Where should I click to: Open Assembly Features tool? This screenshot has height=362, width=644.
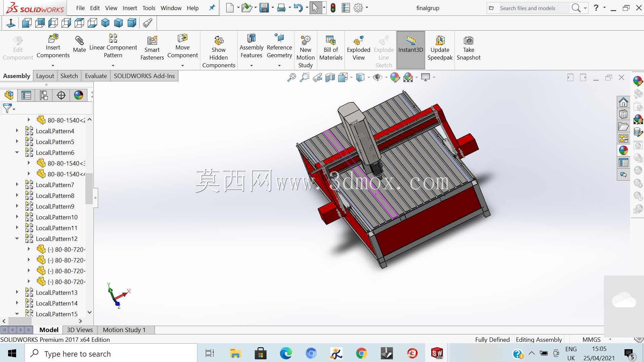coord(251,46)
